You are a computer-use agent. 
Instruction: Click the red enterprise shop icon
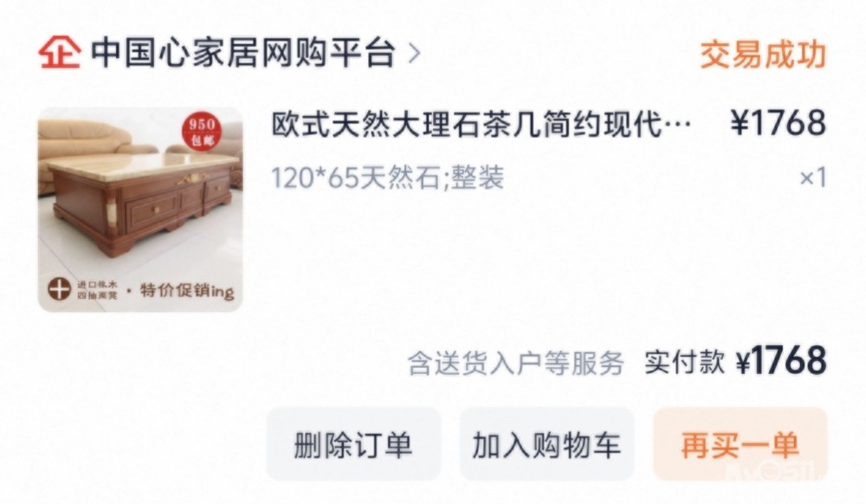pyautogui.click(x=60, y=53)
